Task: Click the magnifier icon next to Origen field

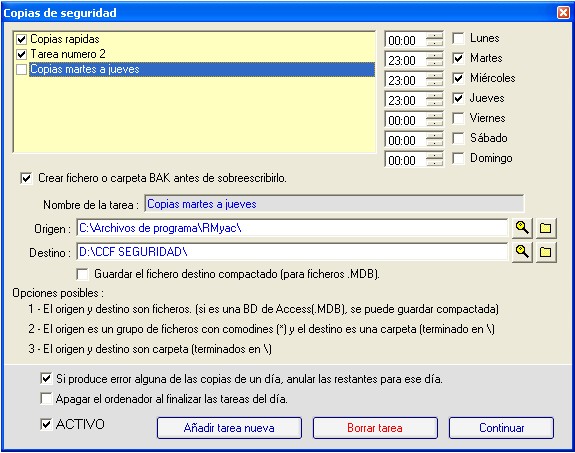Action: click(522, 228)
